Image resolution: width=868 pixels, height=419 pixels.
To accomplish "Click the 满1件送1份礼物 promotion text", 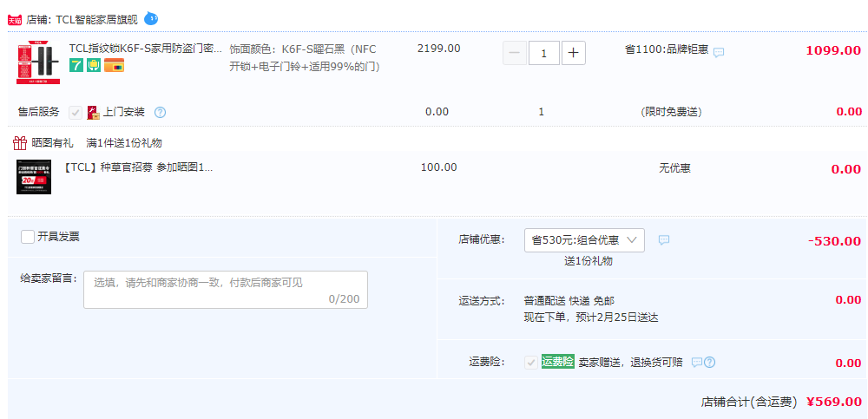I will tap(124, 143).
